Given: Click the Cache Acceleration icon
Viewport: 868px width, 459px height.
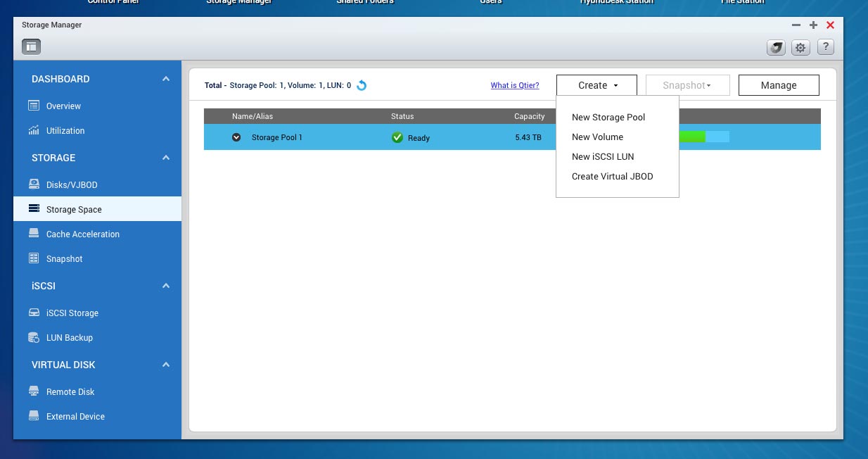Looking at the screenshot, I should (x=34, y=234).
